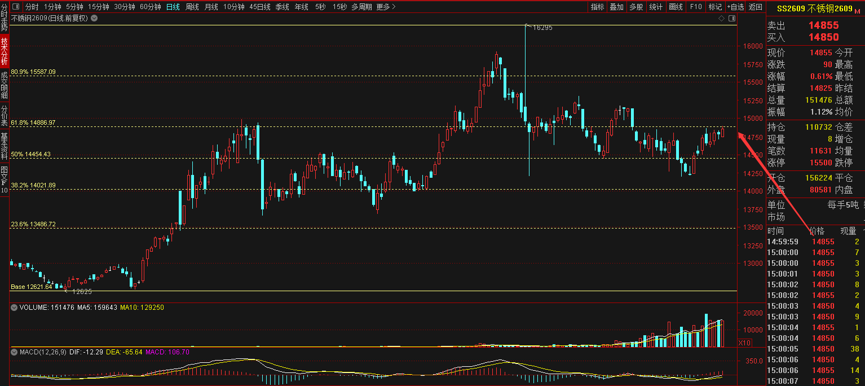Click the 卖出 14855 ask price
The width and height of the screenshot is (865, 386).
coord(824,25)
